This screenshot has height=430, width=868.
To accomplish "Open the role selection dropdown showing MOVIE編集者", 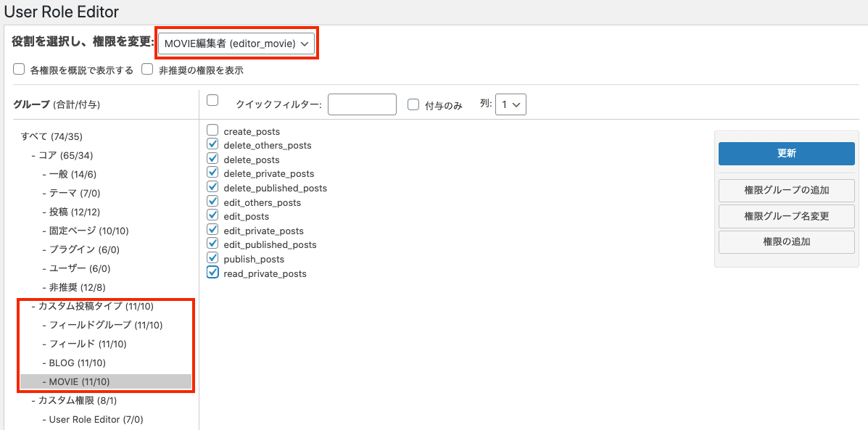I will click(236, 43).
